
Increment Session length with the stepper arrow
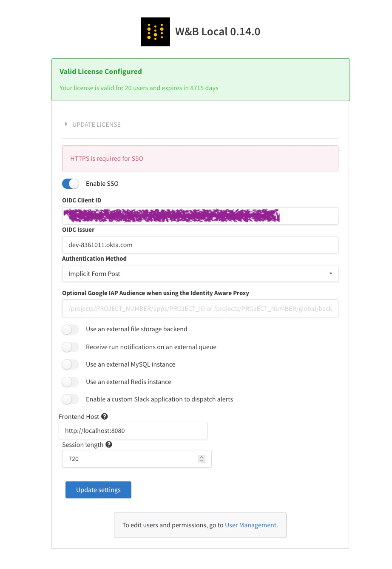click(x=201, y=456)
